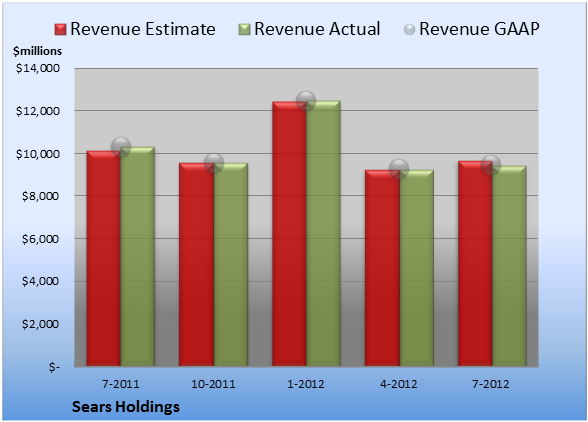Select the 'Revenue Estimate' legend label
Screen dimensions: 588x422
pos(143,29)
